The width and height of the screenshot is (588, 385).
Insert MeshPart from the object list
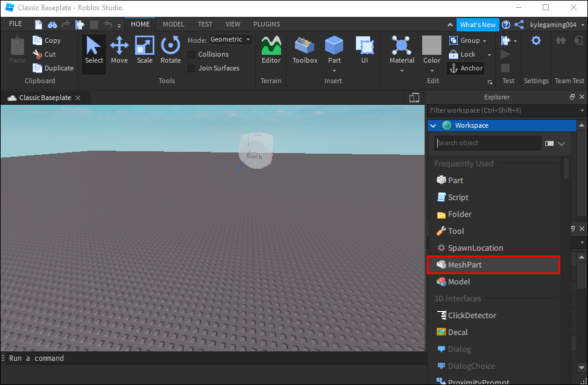493,264
